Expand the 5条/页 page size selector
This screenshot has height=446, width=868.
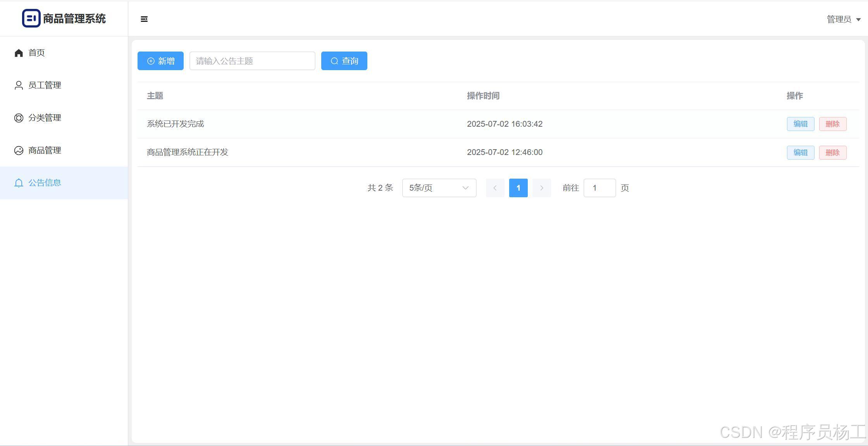439,188
